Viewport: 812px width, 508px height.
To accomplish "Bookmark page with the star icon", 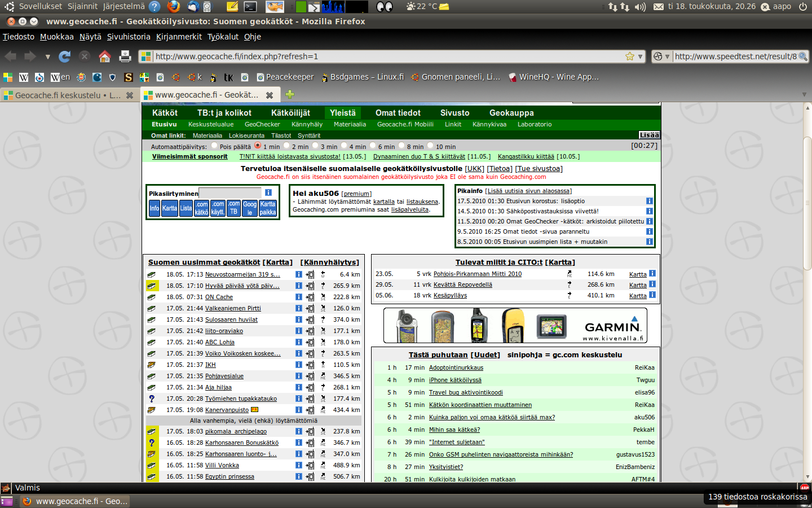I will (630, 56).
